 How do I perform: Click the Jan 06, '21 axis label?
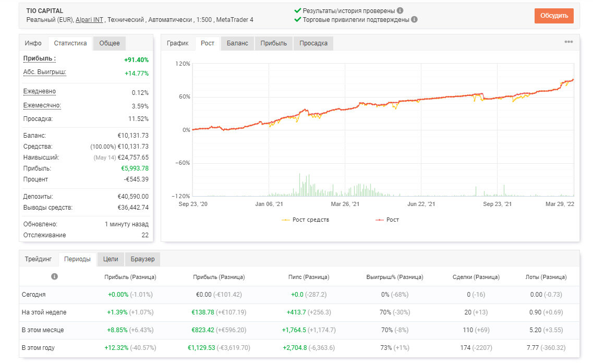point(269,204)
